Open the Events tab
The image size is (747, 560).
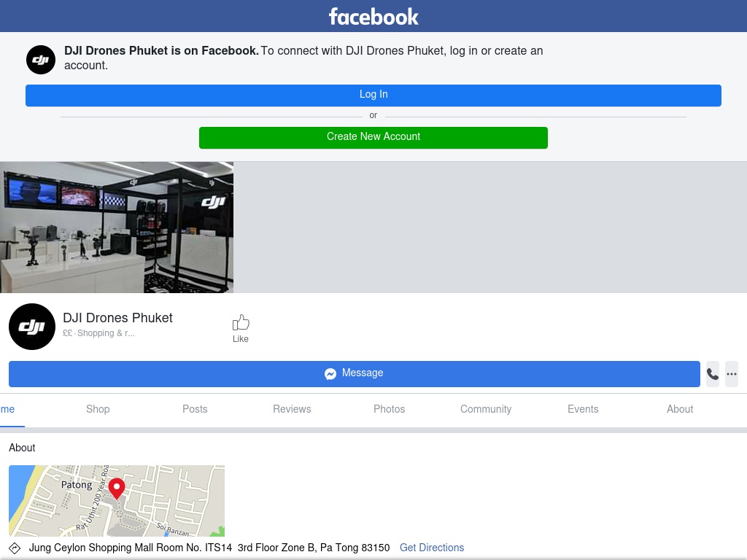(x=583, y=409)
